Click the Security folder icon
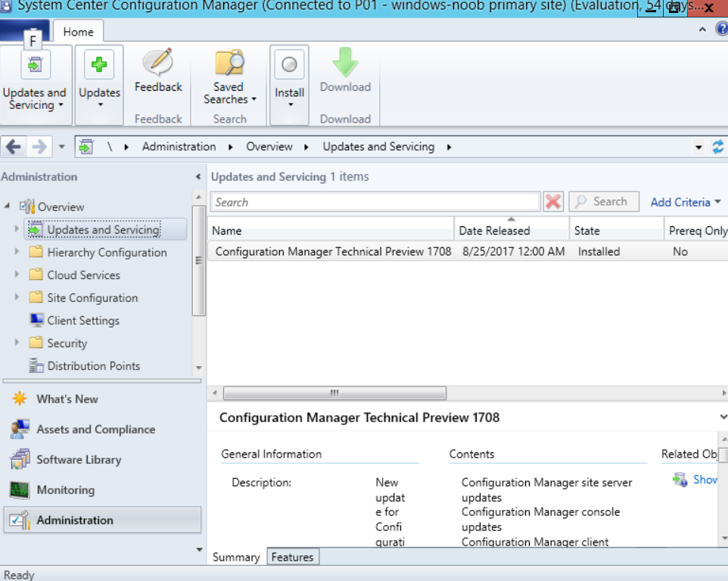Screen dimensions: 728x581 point(36,343)
